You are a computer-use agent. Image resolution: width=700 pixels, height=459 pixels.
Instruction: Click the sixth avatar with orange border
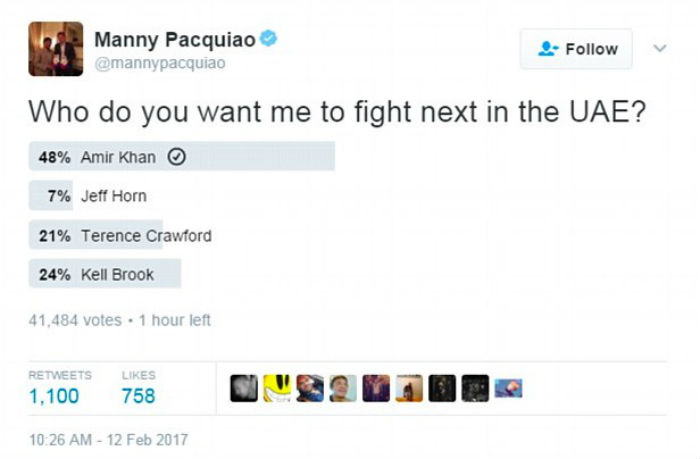tap(409, 388)
